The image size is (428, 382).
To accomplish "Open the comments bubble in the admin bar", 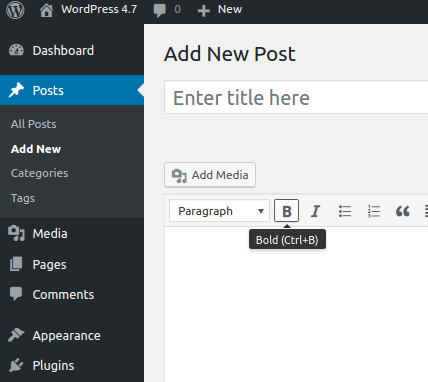I will 159,10.
